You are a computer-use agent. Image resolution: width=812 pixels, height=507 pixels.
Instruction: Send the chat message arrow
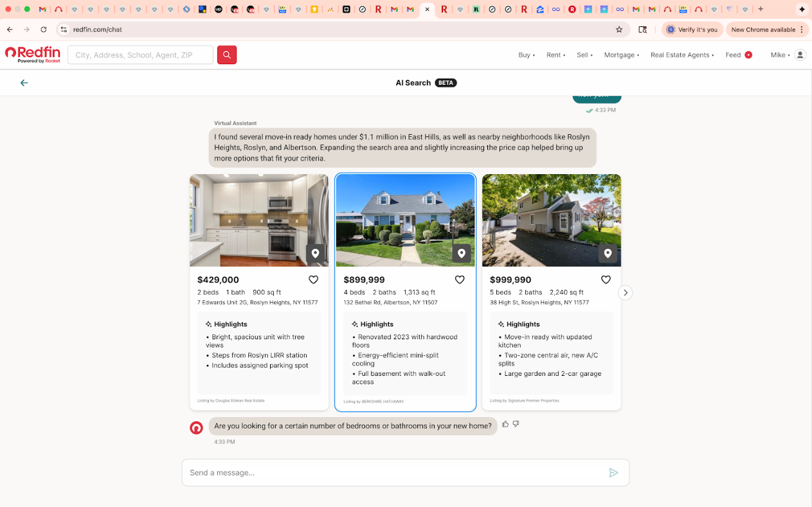tap(613, 473)
